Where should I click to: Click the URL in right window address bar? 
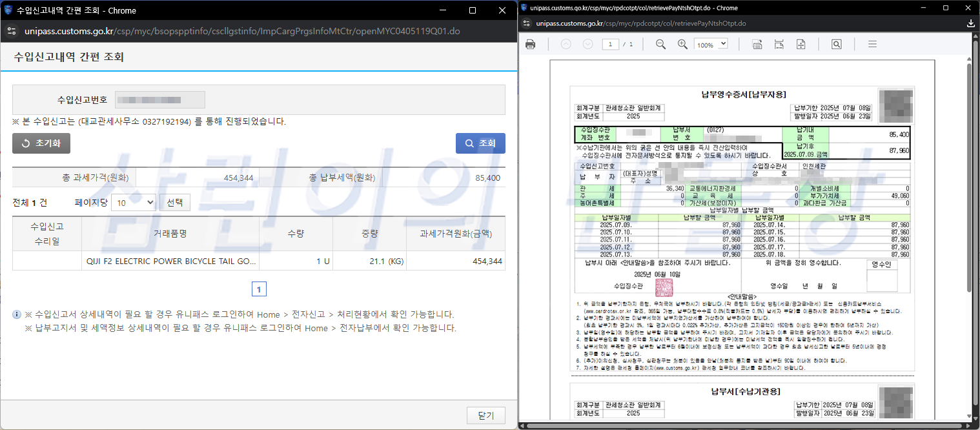641,23
